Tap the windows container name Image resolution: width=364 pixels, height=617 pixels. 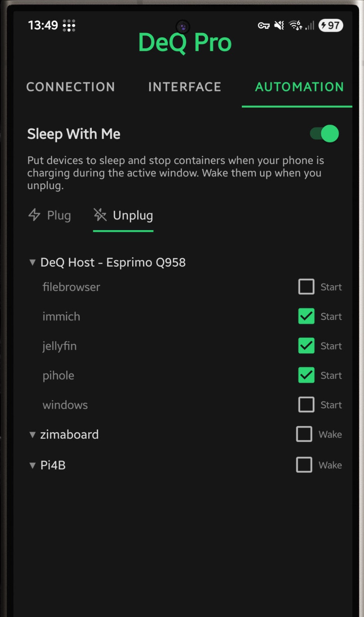coord(65,405)
